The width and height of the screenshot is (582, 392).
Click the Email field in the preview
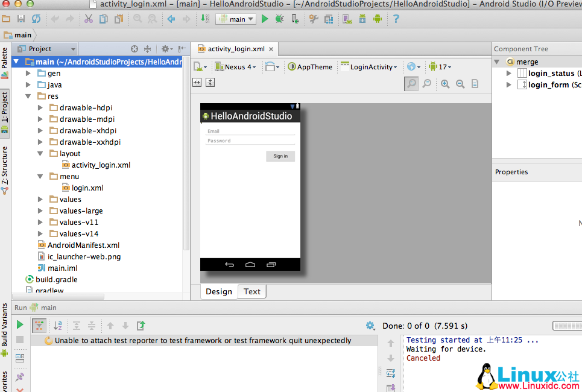tap(250, 131)
